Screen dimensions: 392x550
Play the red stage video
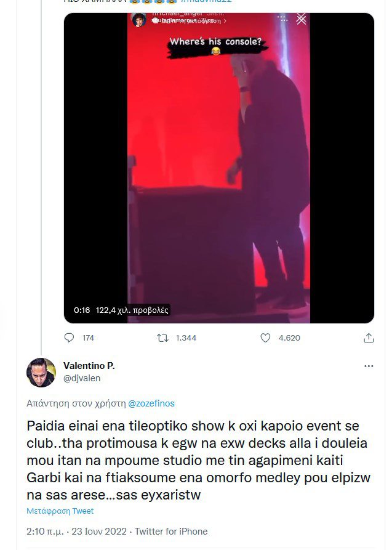coord(219,168)
